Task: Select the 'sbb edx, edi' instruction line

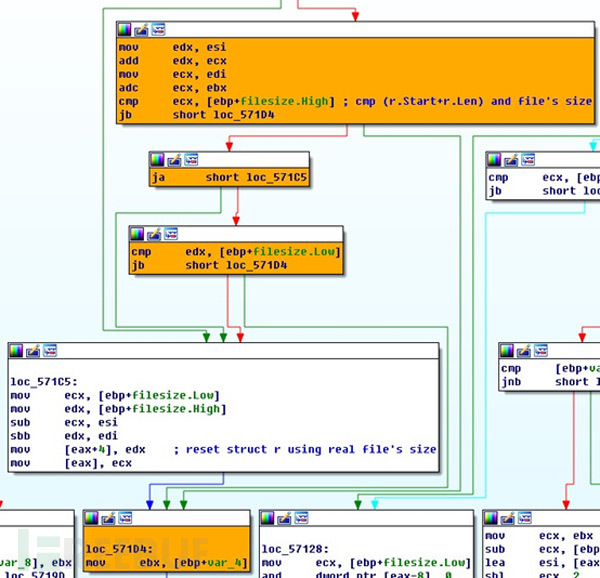Action: [x=64, y=436]
